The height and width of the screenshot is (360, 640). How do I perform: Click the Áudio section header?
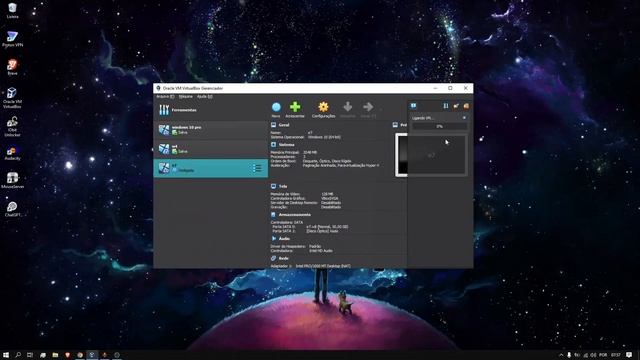pyautogui.click(x=284, y=238)
